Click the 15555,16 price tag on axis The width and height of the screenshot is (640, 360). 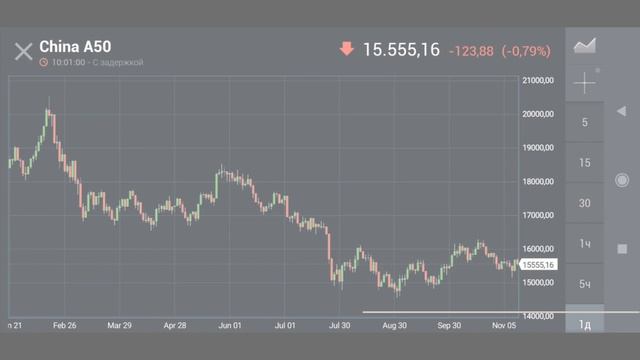[x=538, y=265]
